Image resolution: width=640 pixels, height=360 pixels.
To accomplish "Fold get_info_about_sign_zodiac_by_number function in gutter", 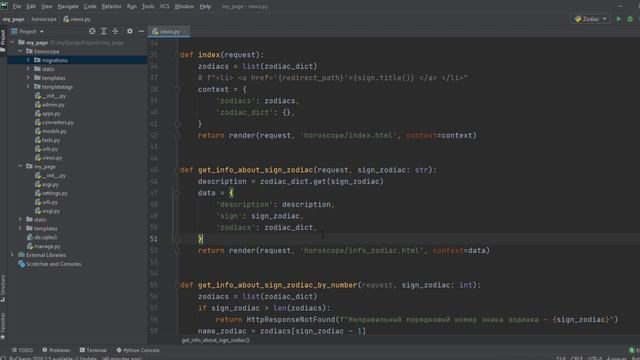I will [x=178, y=285].
